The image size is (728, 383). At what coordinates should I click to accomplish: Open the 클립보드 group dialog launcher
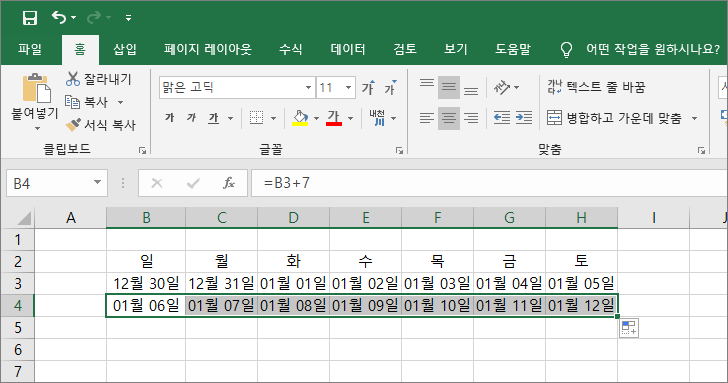(143, 150)
